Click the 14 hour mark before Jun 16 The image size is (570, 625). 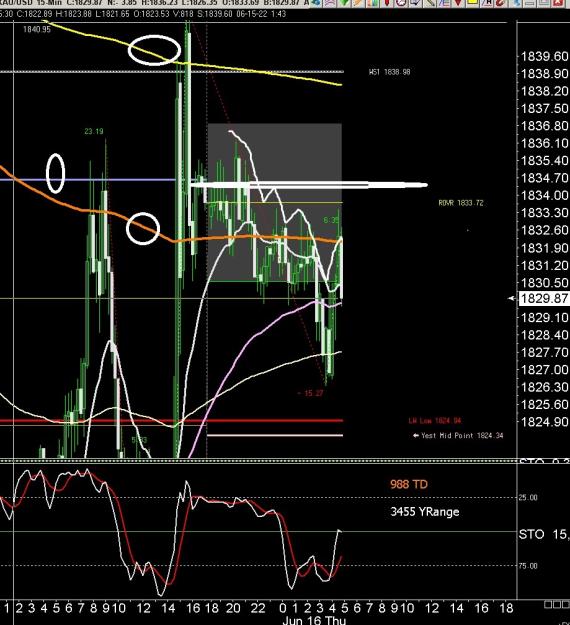point(168,608)
